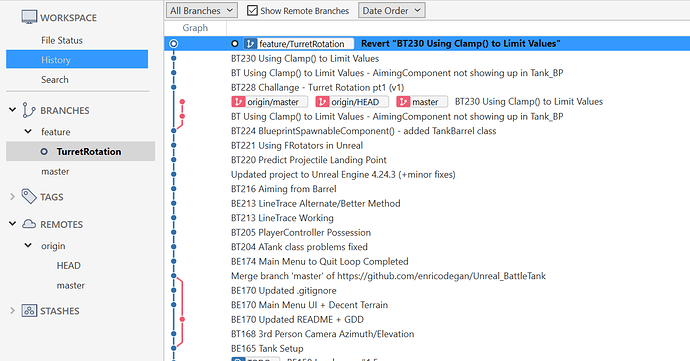Click the origin/master branch label

269,102
